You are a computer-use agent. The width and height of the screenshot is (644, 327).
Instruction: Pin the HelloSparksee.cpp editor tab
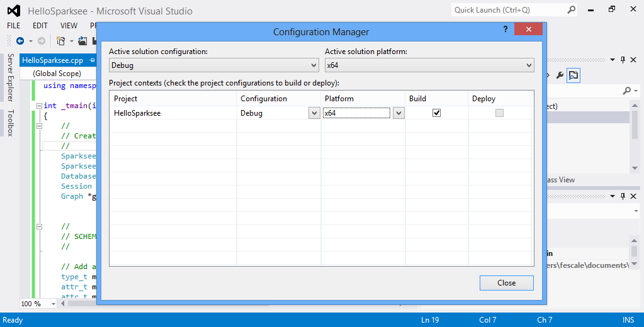(x=92, y=60)
